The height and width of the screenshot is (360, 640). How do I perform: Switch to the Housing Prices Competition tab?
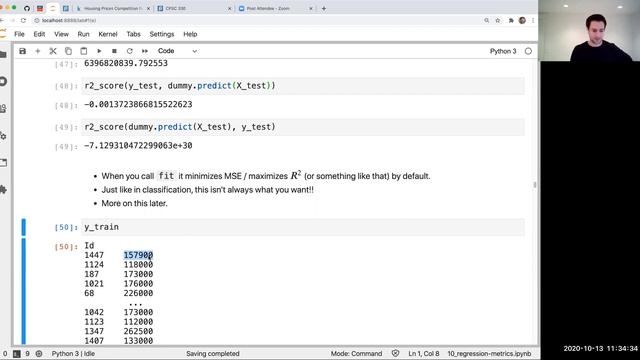click(113, 8)
